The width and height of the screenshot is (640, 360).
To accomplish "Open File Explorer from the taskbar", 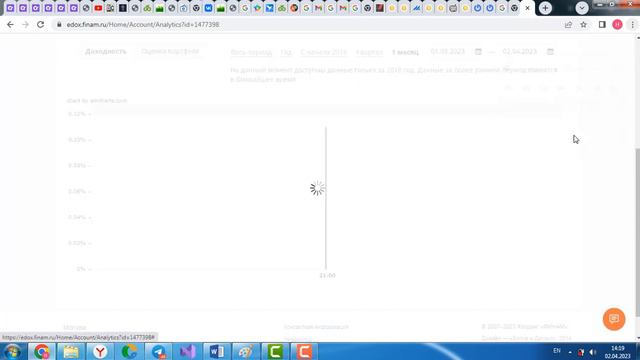I will click(71, 351).
